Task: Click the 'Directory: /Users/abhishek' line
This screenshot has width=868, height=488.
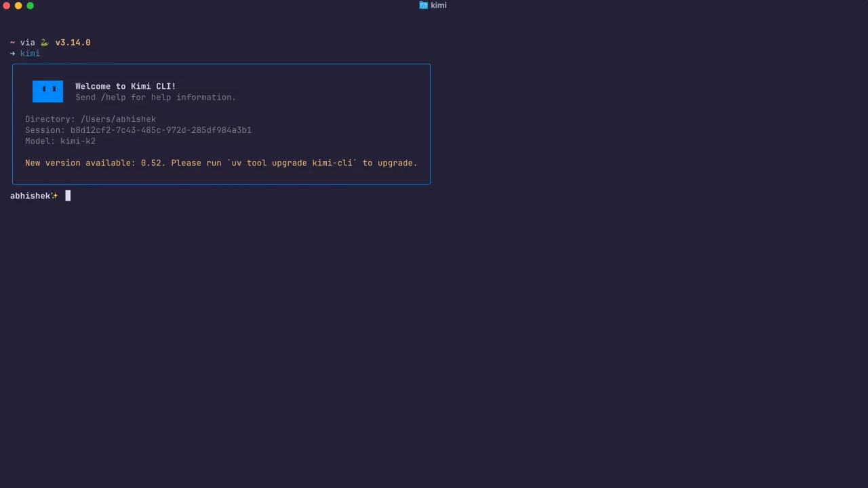Action: [x=90, y=119]
